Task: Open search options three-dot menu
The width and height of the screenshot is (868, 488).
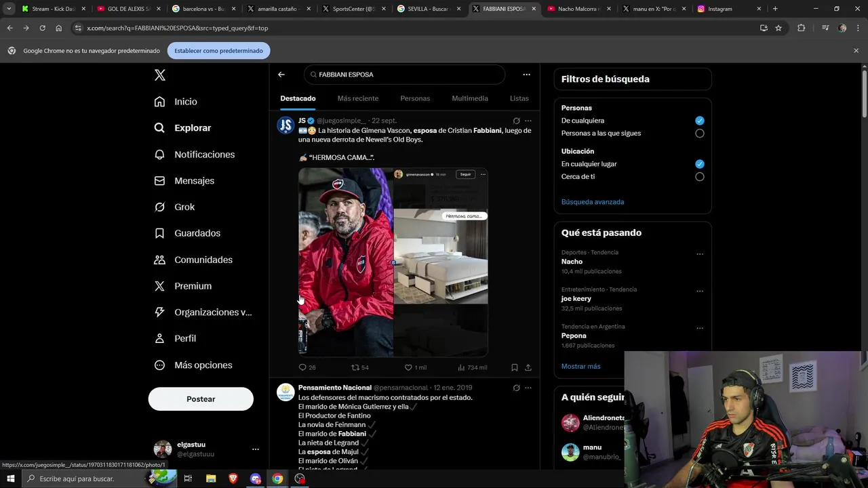Action: (x=526, y=75)
